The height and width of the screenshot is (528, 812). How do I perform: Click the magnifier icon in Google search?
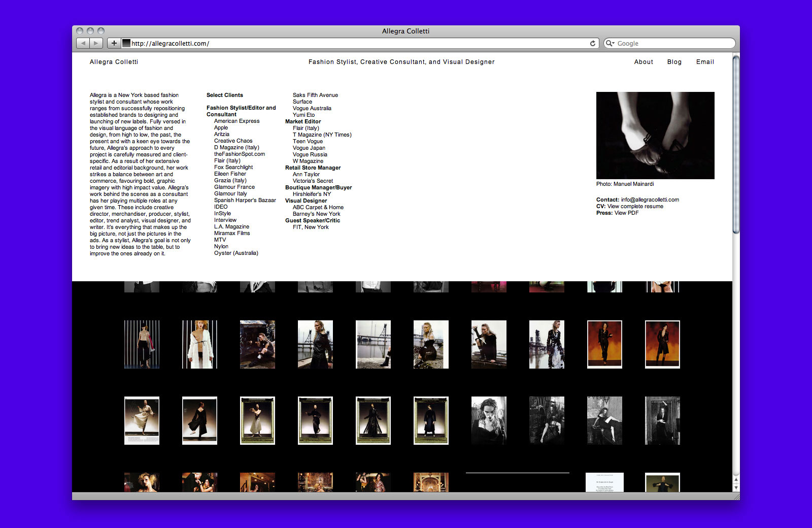(x=610, y=44)
